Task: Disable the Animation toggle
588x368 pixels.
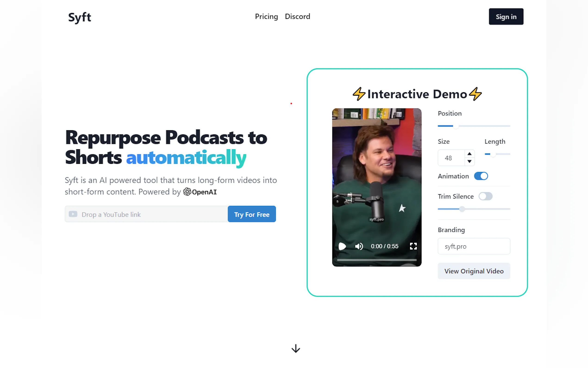Action: [481, 176]
